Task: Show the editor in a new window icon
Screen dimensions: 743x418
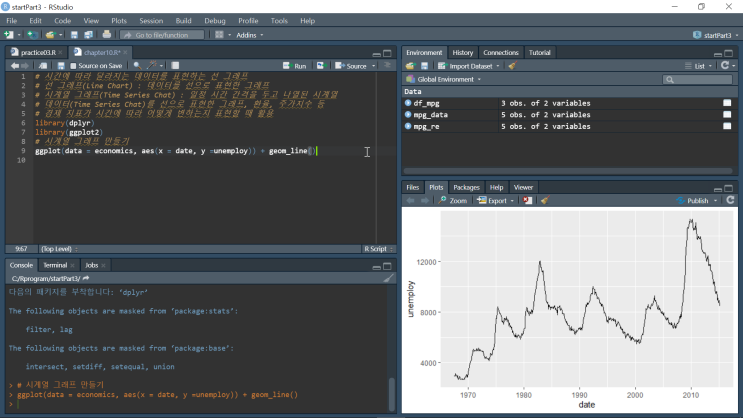Action: coord(43,66)
